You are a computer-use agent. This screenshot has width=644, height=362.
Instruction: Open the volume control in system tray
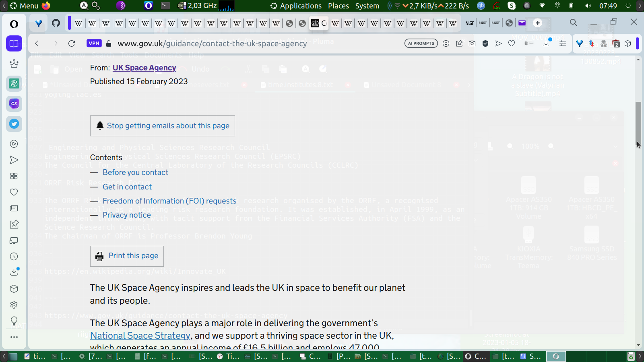point(588,6)
